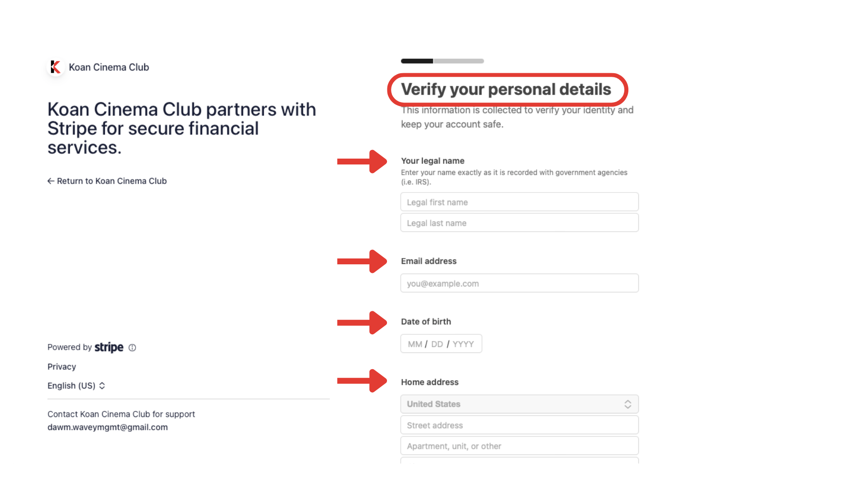The height and width of the screenshot is (488, 868).
Task: Select the you@example.com email field
Action: (519, 283)
